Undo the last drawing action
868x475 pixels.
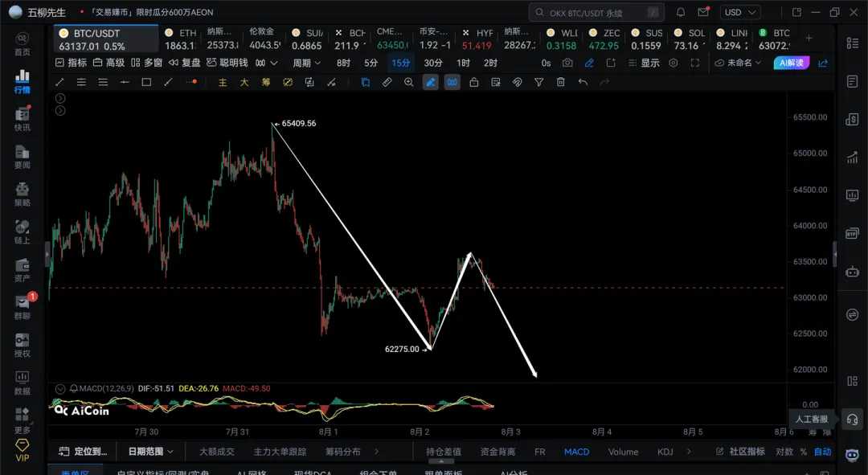pos(583,83)
